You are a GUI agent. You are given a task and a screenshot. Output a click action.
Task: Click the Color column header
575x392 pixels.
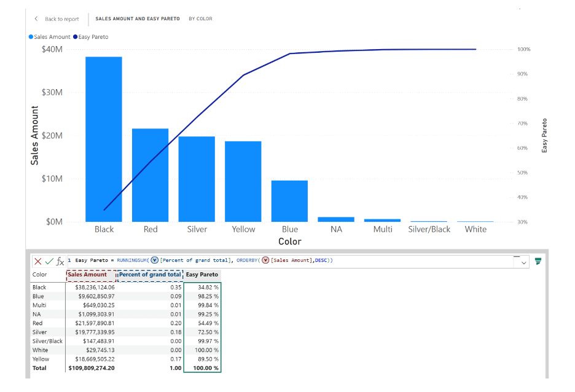40,275
